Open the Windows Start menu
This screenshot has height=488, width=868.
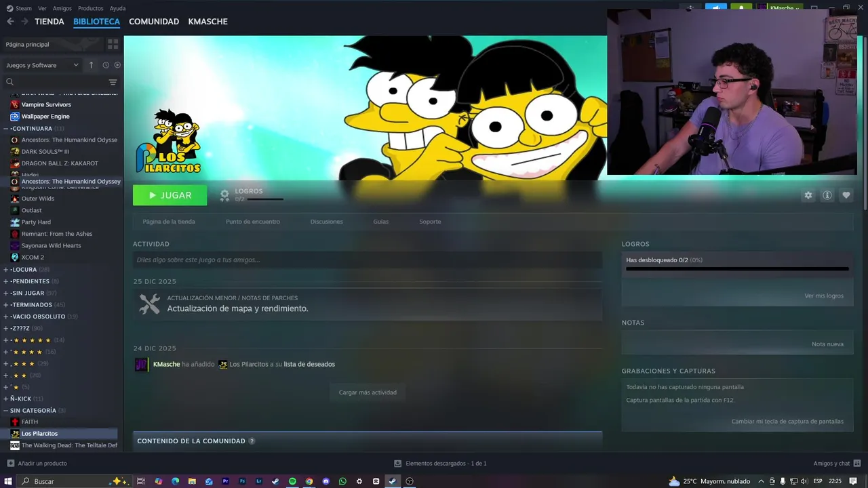(8, 481)
